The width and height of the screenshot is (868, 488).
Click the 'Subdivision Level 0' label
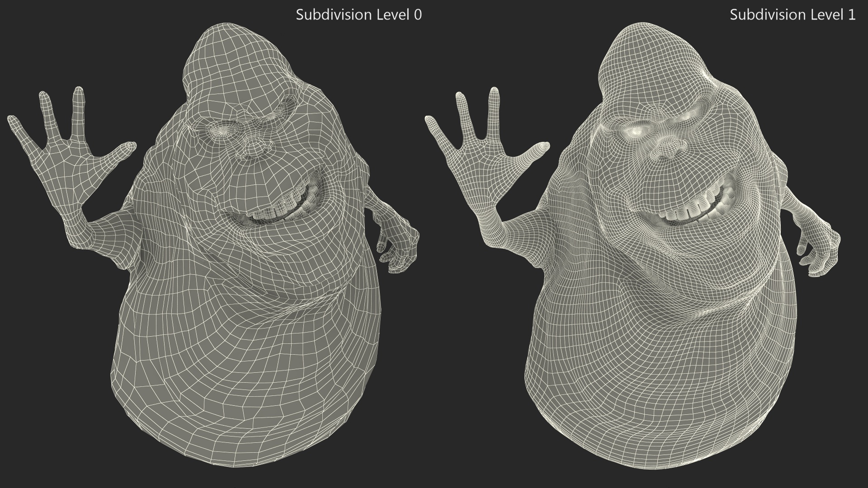[x=359, y=14]
